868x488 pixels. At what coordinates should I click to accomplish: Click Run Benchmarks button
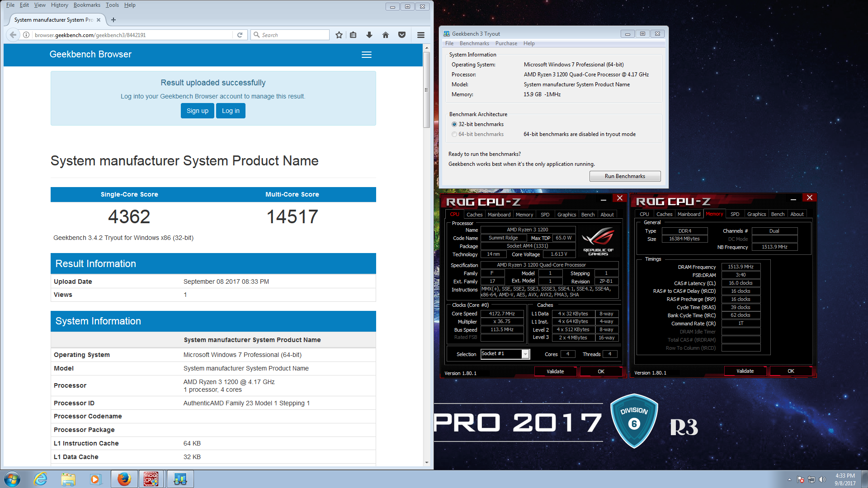tap(625, 176)
